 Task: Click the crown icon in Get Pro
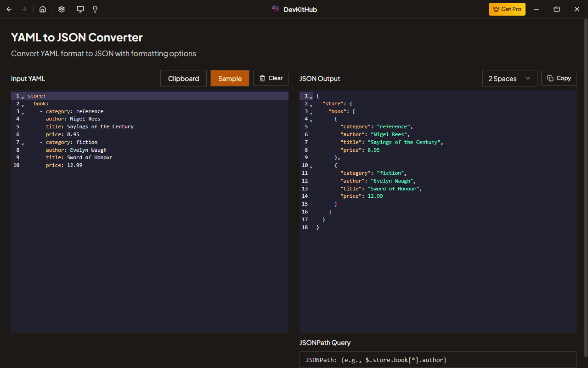coord(496,9)
